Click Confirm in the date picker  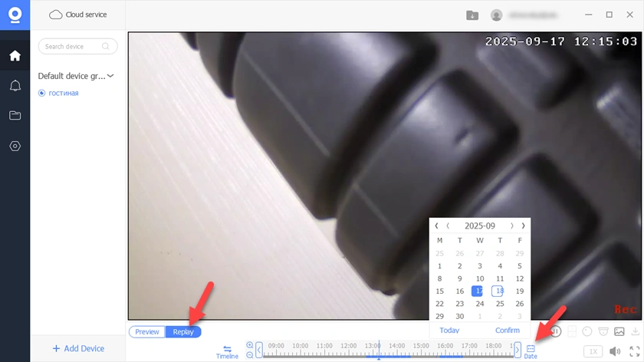(x=507, y=331)
